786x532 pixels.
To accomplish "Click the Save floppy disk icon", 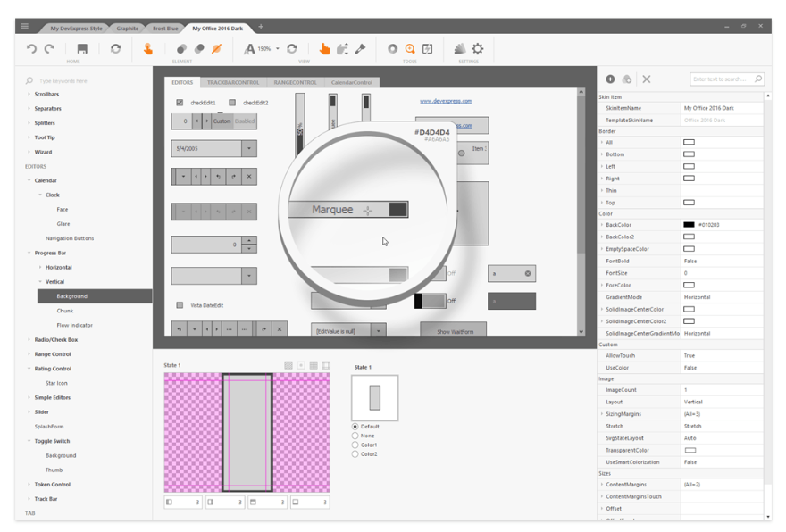I will click(82, 48).
